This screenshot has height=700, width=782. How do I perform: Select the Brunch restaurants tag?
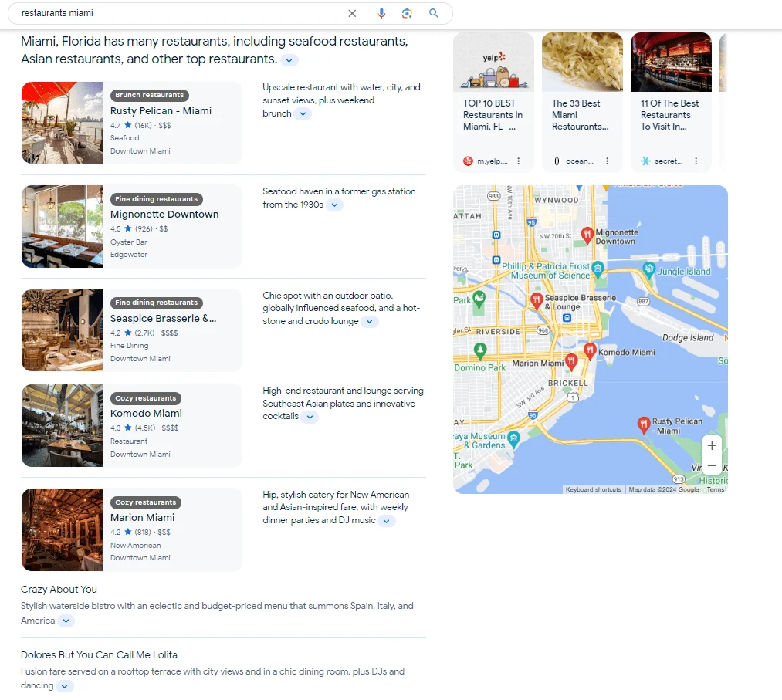(149, 95)
